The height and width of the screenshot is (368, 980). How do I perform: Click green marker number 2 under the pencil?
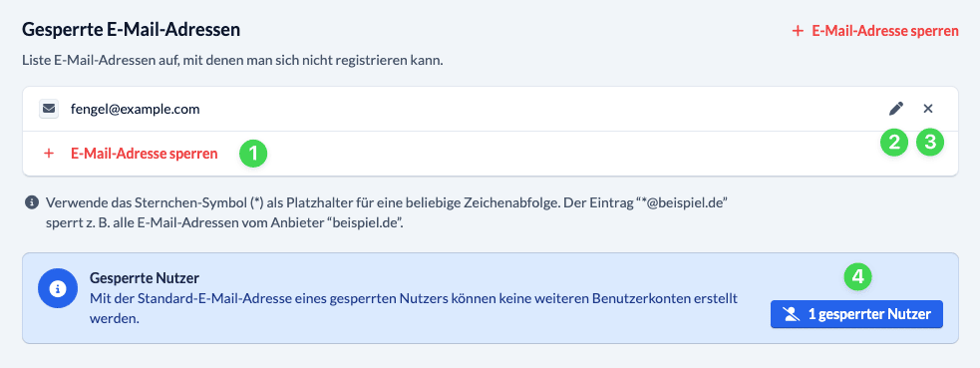pyautogui.click(x=893, y=143)
